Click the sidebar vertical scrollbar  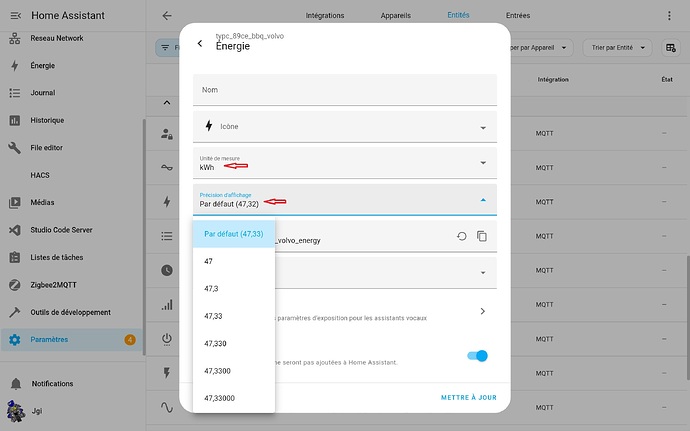point(143,237)
